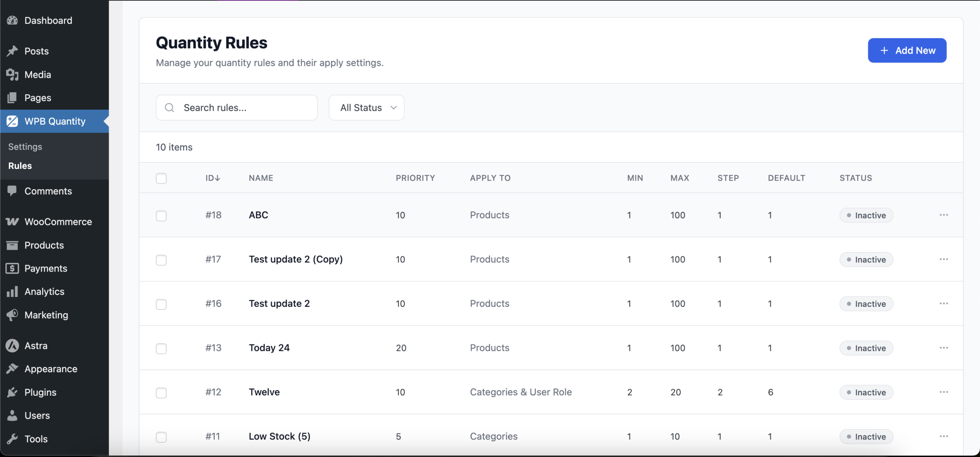Click the Plugins plug icon
This screenshot has height=457, width=980.
tap(12, 392)
